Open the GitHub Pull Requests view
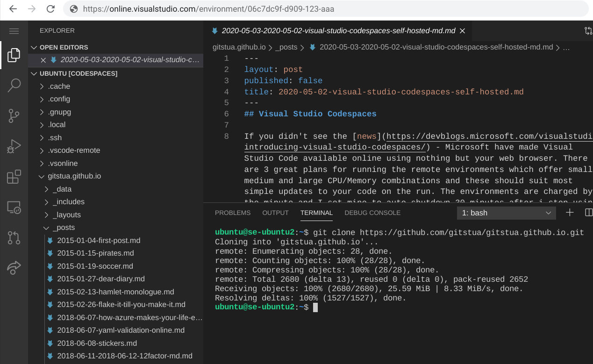Viewport: 593px width, 364px height. click(x=14, y=238)
